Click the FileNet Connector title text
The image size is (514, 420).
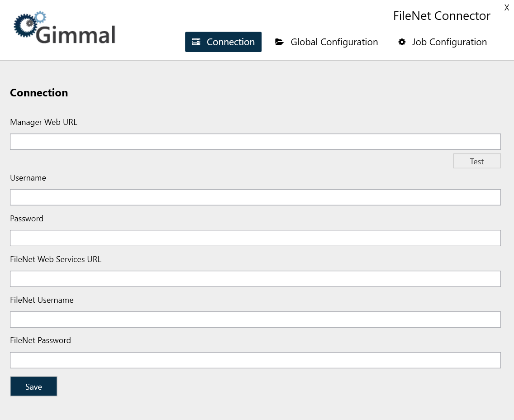442,15
